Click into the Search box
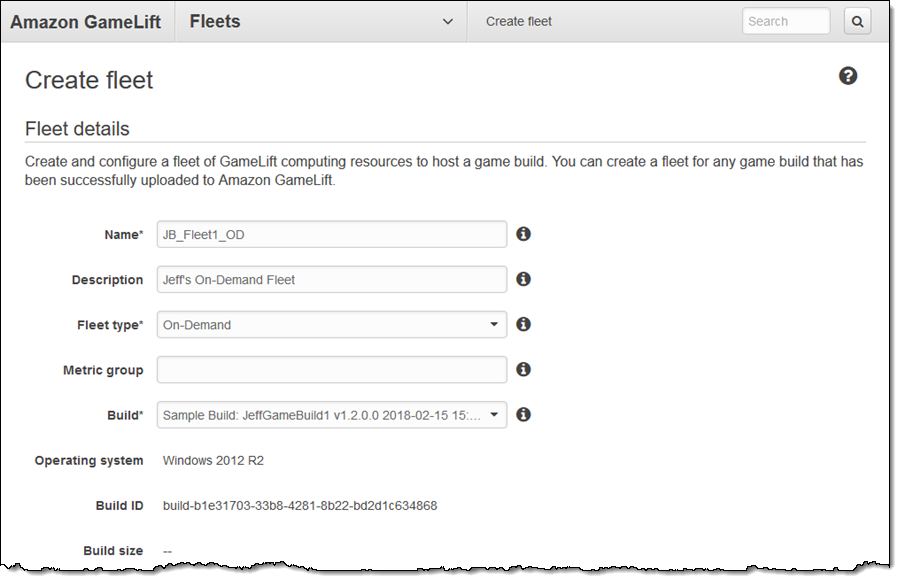The height and width of the screenshot is (581, 900). (785, 21)
